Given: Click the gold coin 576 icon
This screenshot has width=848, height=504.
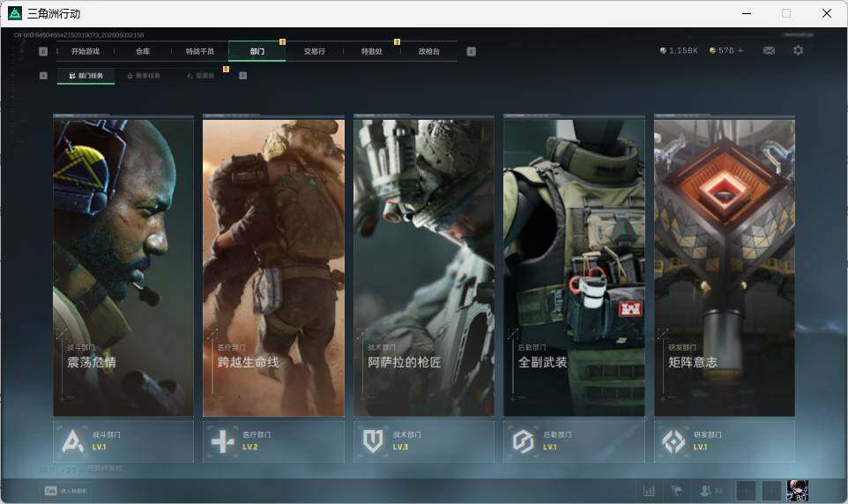Looking at the screenshot, I should [713, 50].
